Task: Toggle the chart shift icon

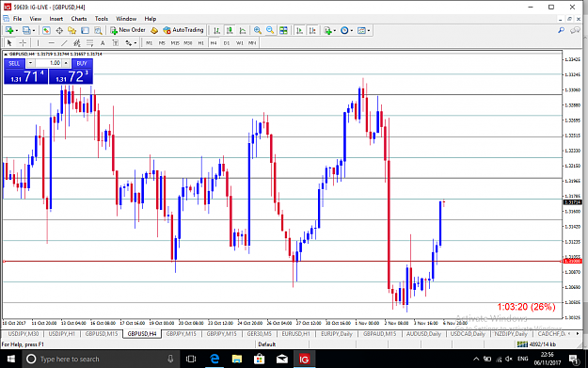Action: tap(312, 30)
